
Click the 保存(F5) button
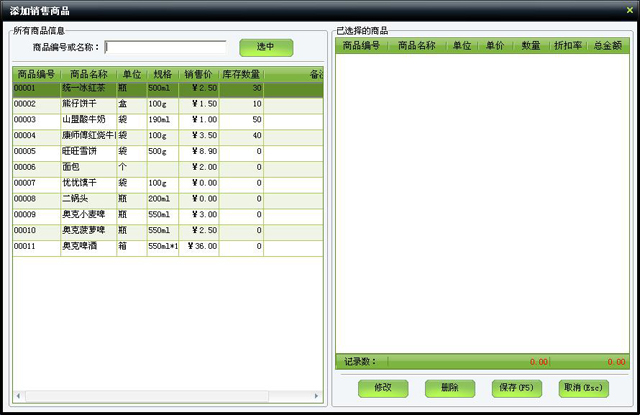tap(512, 387)
